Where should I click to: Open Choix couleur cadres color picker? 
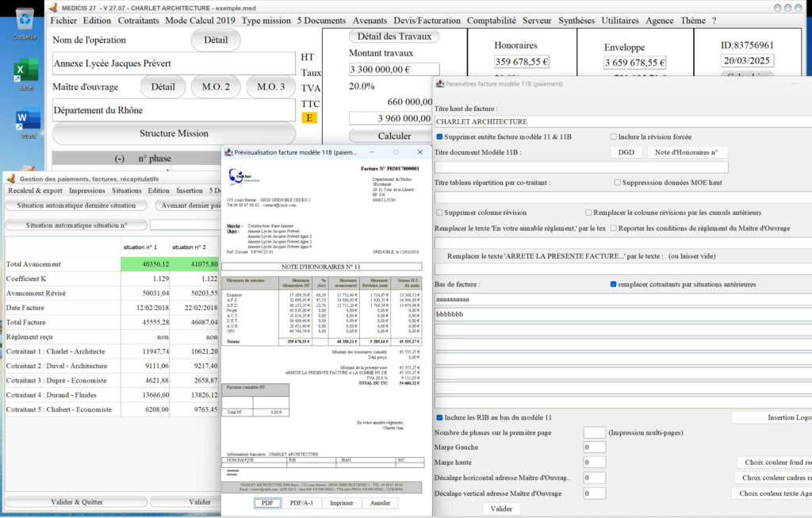[x=774, y=478]
